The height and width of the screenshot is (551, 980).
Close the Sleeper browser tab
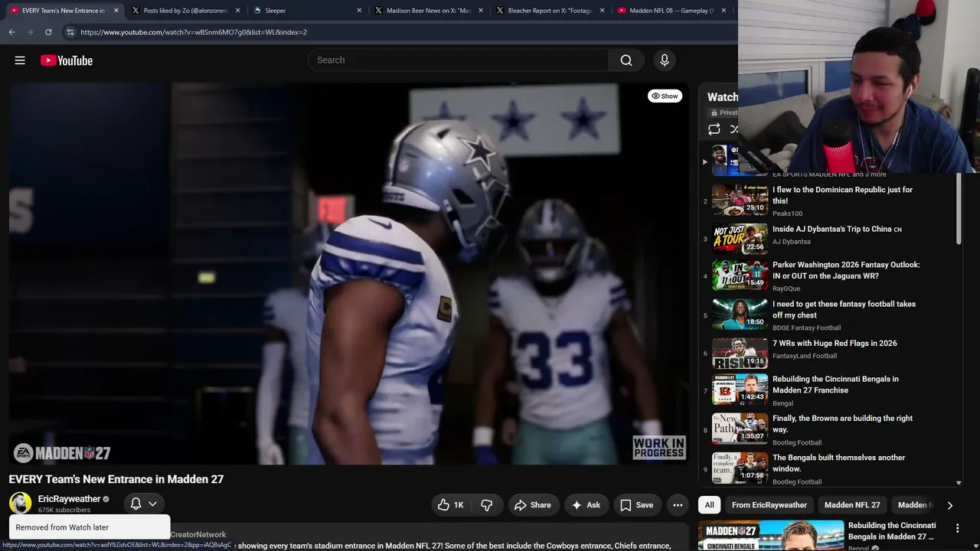coord(359,11)
